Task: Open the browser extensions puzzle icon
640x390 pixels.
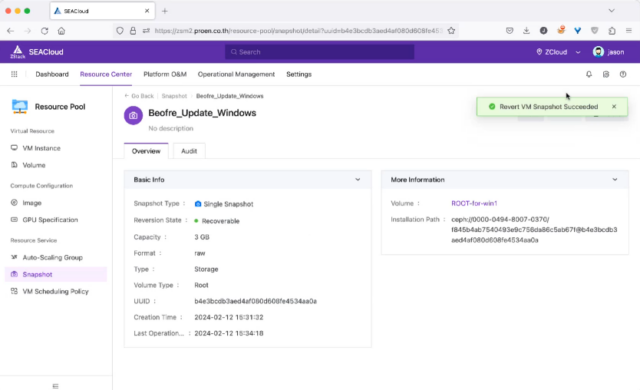Action: pos(612,31)
